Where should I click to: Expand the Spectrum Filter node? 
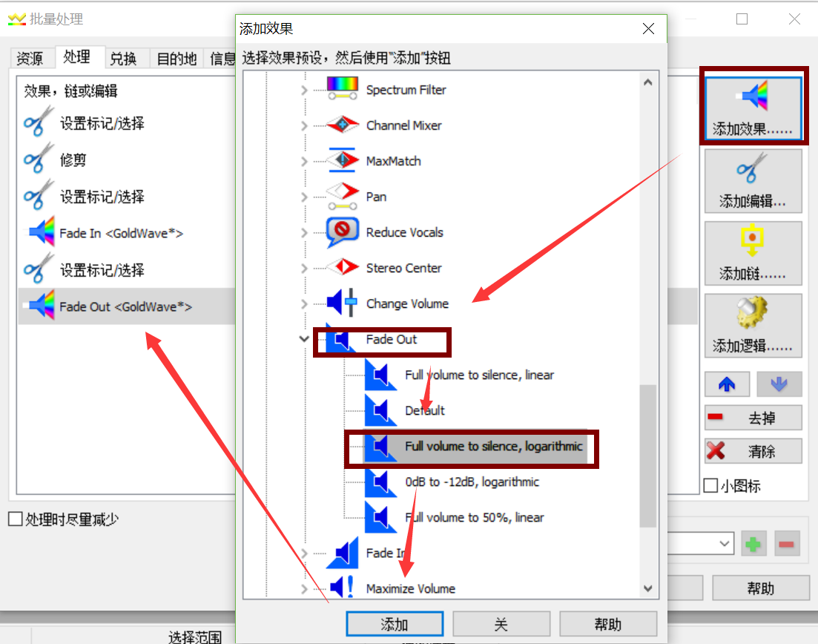point(304,90)
